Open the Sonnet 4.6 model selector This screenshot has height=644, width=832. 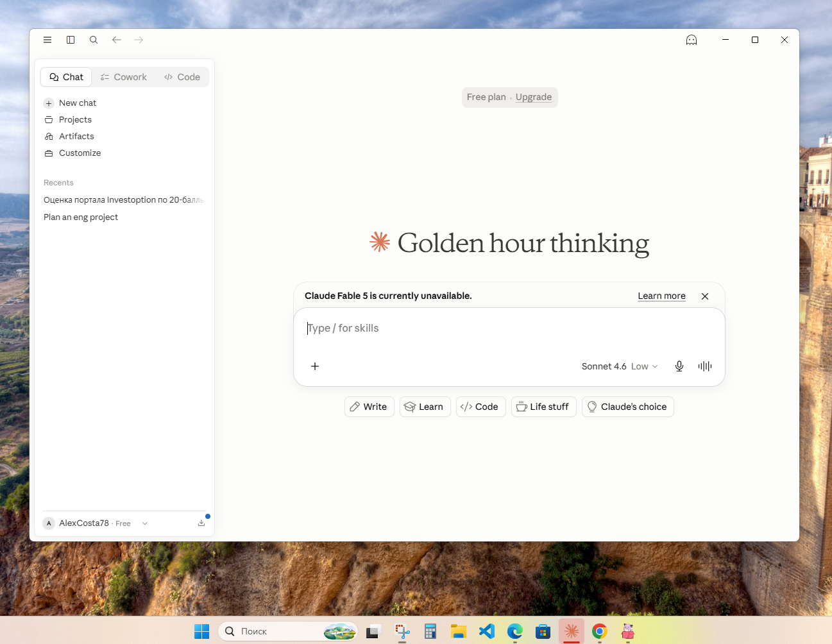coord(620,366)
